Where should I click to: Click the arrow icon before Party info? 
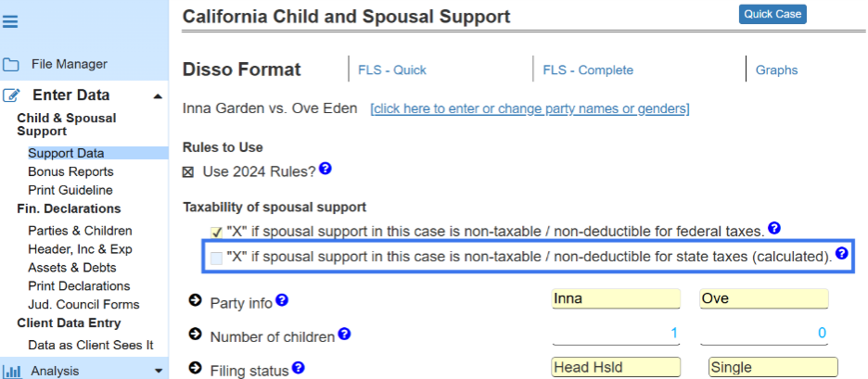point(196,301)
